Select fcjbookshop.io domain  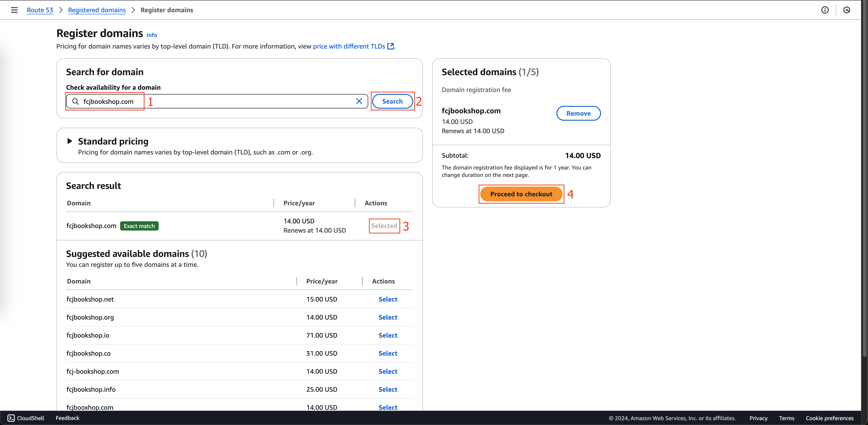click(388, 335)
